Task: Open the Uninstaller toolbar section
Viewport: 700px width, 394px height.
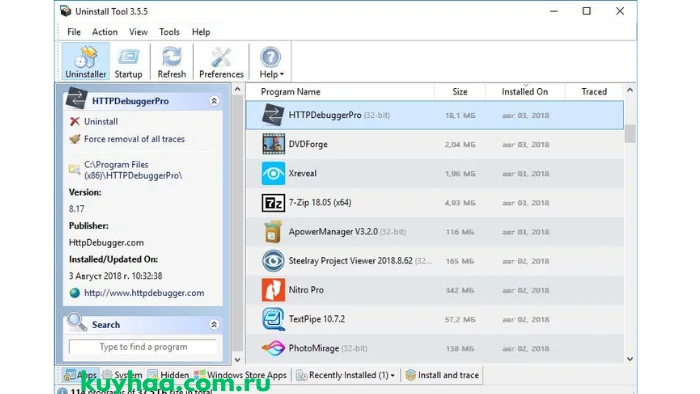Action: 85,62
